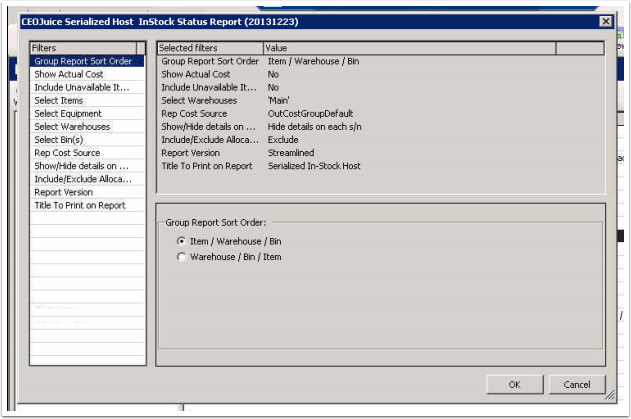Click the Filters column header
The width and height of the screenshot is (631, 419).
(83, 48)
